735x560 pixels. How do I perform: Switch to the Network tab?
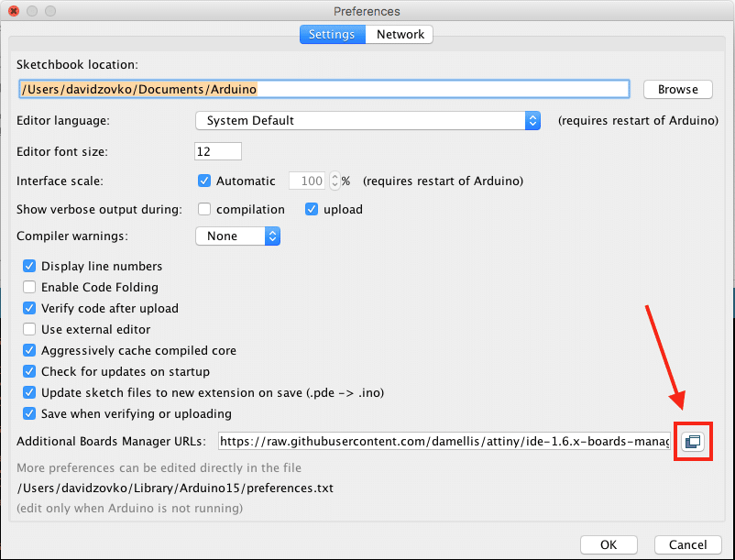click(400, 34)
